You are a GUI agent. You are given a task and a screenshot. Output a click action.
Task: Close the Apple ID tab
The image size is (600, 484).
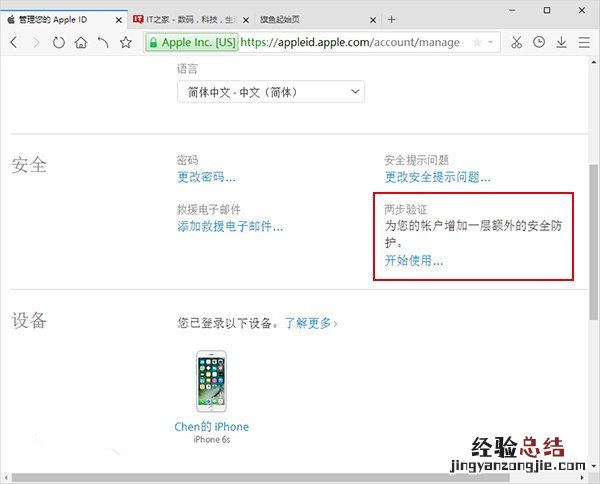point(119,20)
